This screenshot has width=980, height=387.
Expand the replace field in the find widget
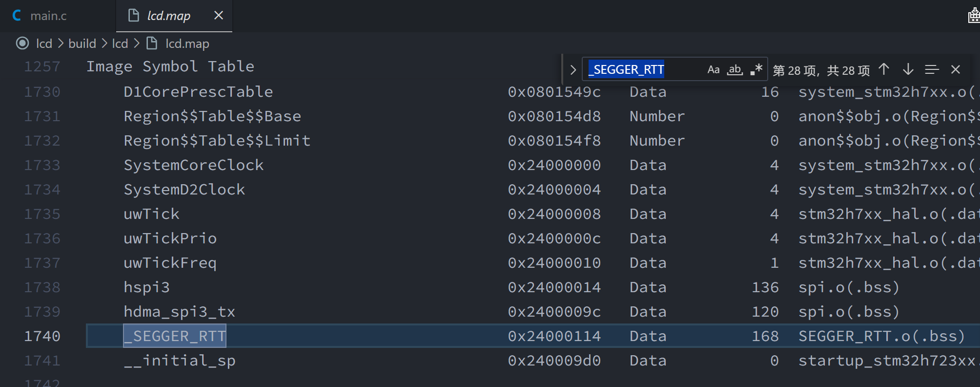(x=573, y=70)
